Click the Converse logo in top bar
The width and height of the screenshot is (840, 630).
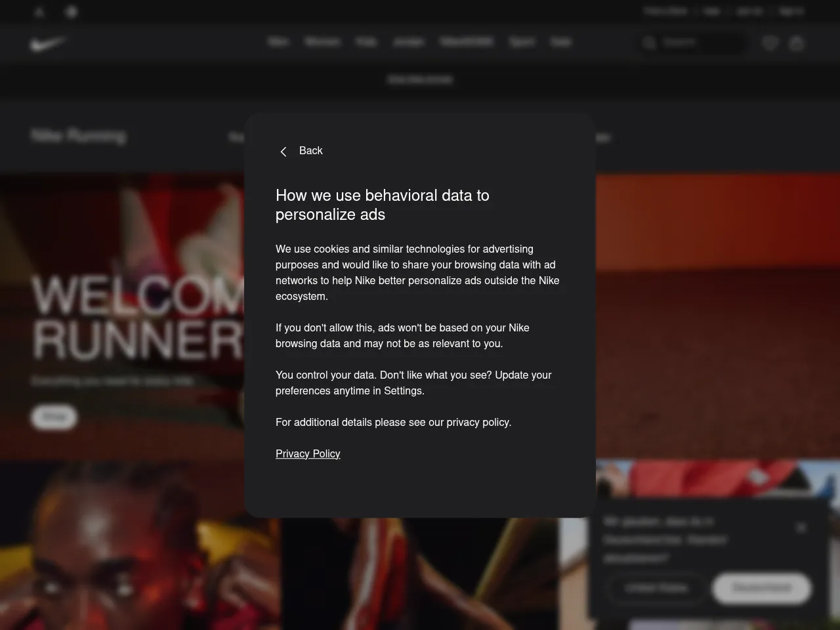pos(71,11)
